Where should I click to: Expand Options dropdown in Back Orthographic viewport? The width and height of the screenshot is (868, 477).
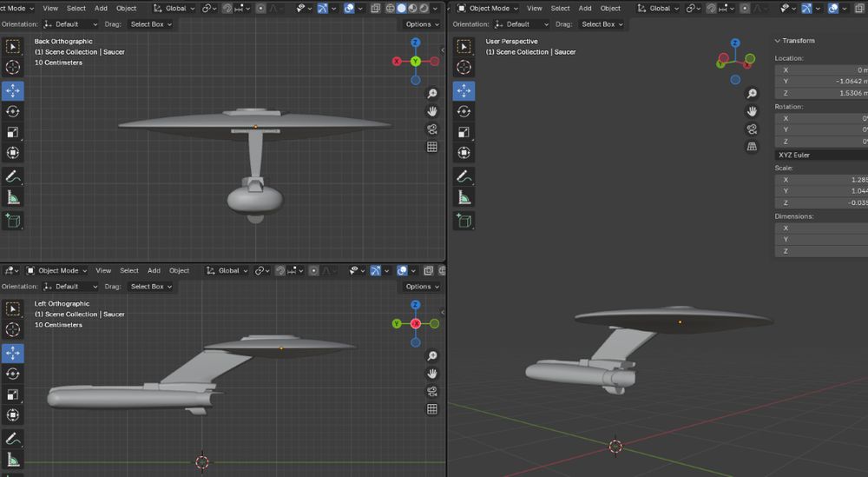[x=422, y=24]
